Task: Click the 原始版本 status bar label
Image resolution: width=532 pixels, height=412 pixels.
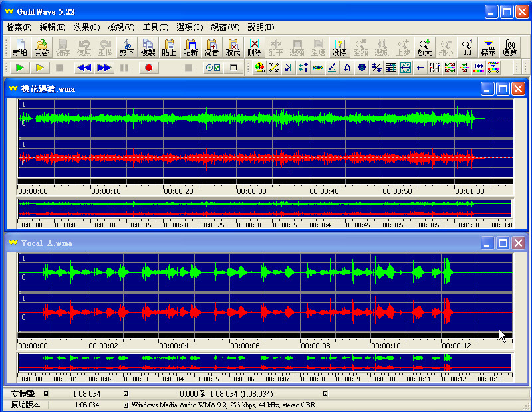Action: click(25, 405)
